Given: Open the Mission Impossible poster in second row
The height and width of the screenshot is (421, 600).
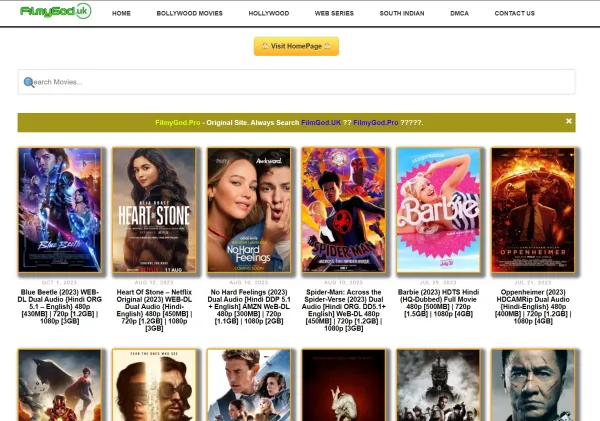Looking at the screenshot, I should click(249, 385).
